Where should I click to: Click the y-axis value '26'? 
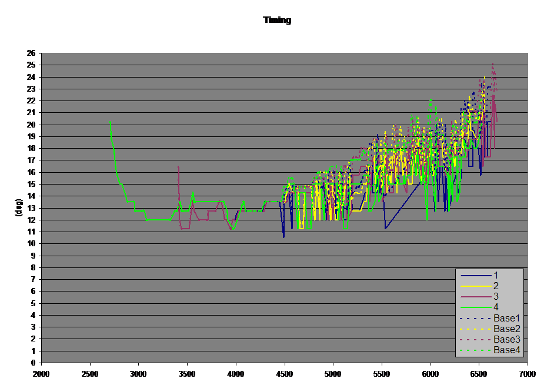31,53
